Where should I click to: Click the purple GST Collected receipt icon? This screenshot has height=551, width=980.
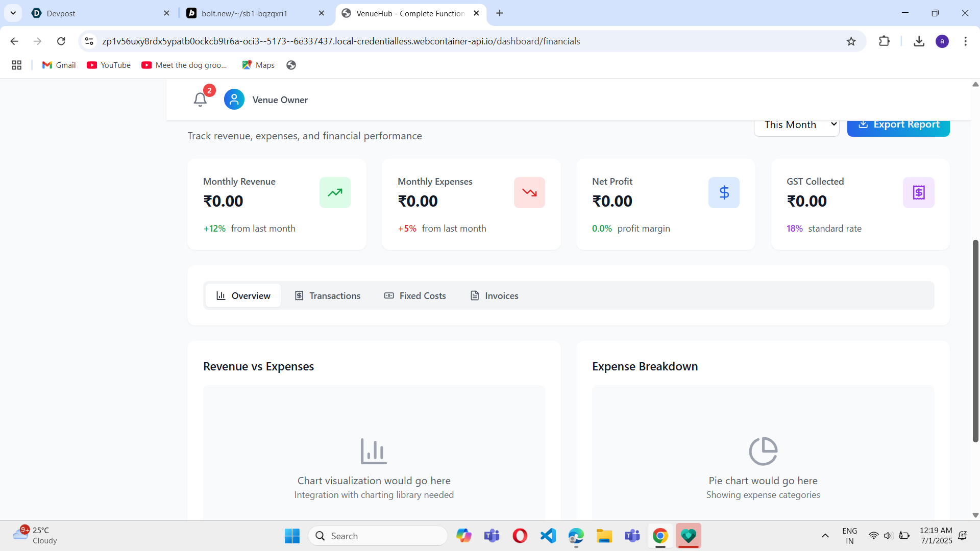click(x=918, y=192)
